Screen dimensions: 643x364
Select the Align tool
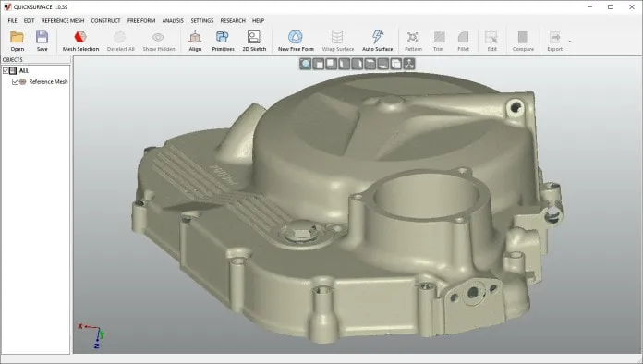pyautogui.click(x=195, y=41)
